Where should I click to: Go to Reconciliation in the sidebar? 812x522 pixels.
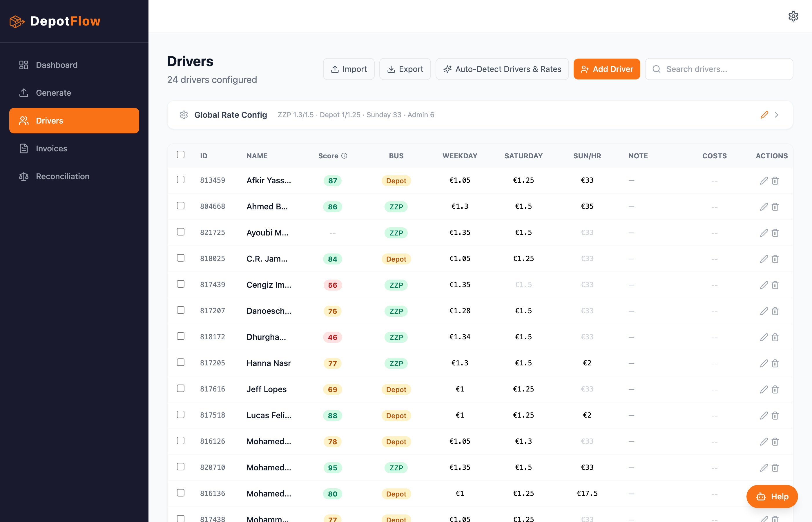tap(63, 176)
